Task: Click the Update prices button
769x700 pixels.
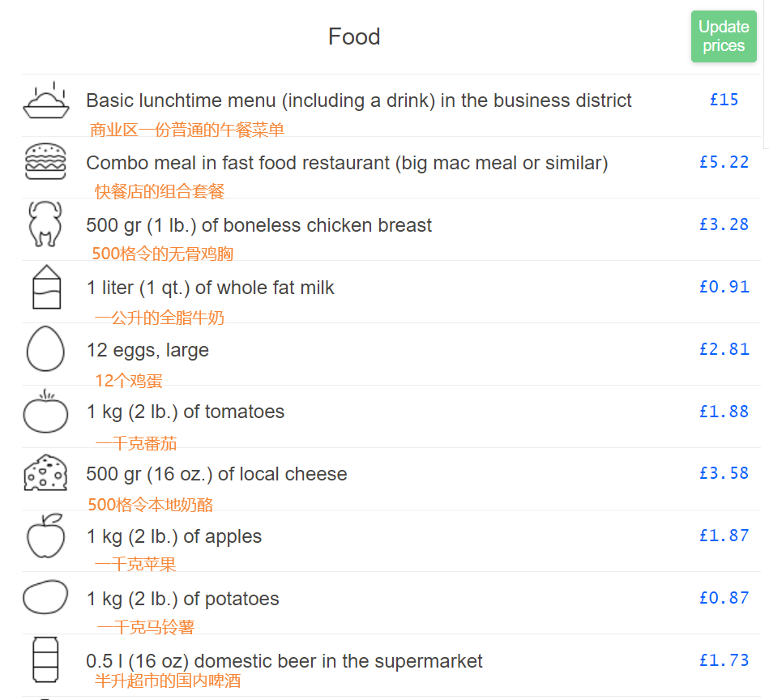Action: [x=724, y=36]
